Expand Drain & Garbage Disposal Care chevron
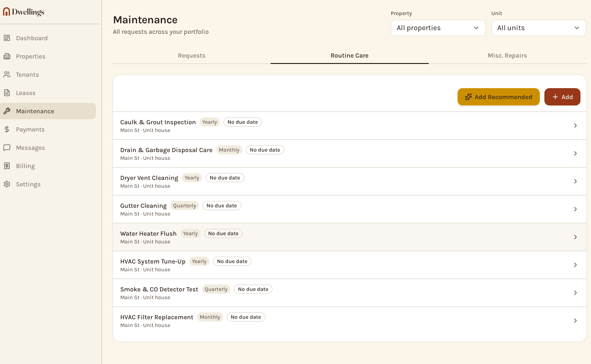 575,153
